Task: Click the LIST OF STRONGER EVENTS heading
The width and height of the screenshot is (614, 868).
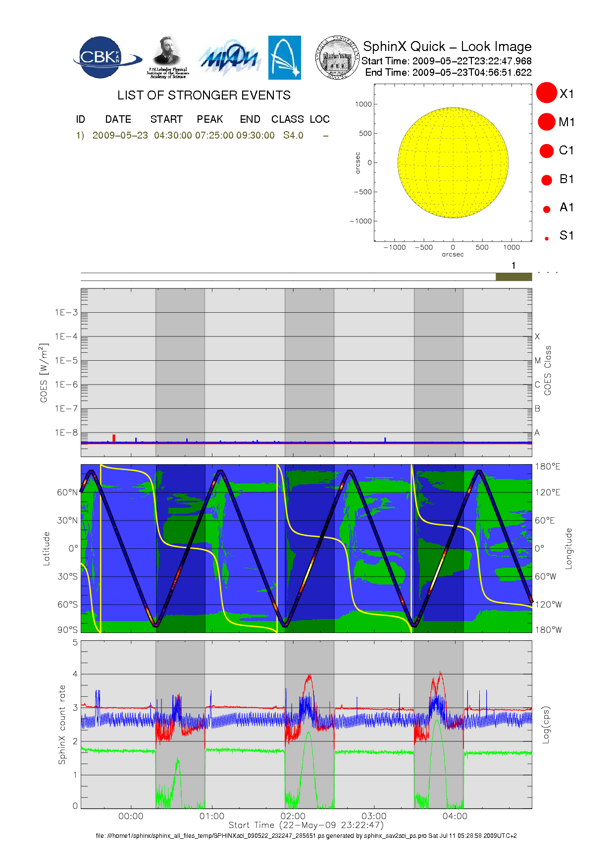Action: [x=204, y=96]
